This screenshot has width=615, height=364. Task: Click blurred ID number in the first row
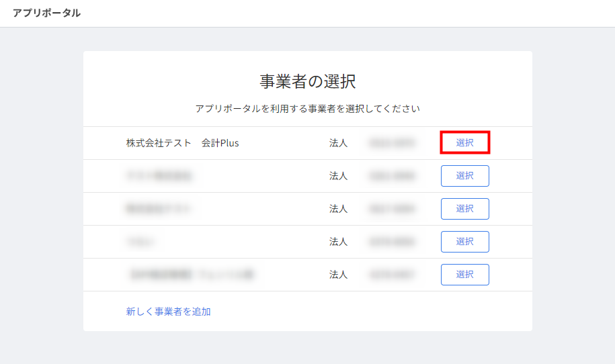[x=392, y=143]
